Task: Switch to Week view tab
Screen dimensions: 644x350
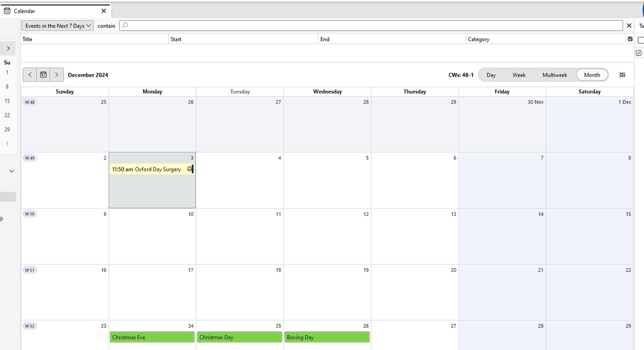Action: coord(519,75)
